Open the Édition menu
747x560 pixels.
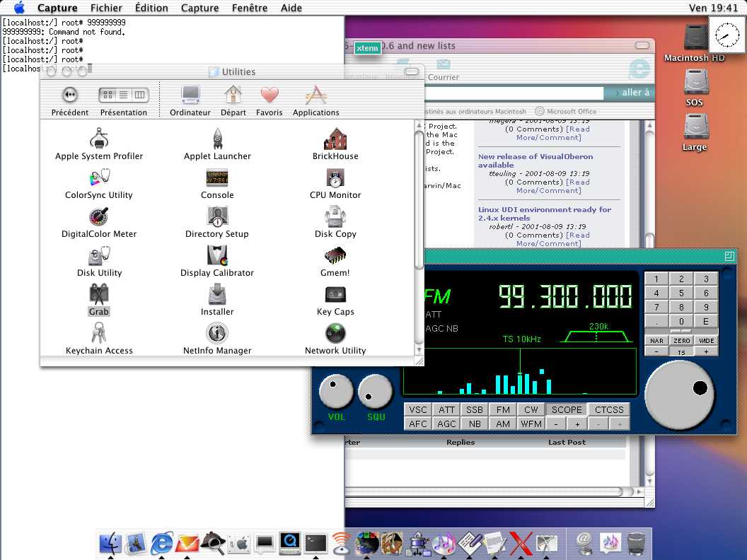[151, 8]
